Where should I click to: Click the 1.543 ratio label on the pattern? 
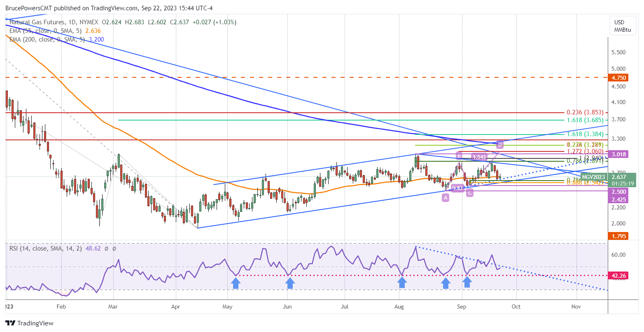click(480, 157)
